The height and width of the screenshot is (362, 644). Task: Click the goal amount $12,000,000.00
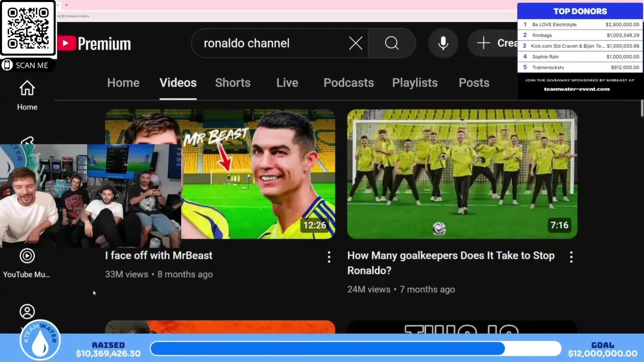603,353
